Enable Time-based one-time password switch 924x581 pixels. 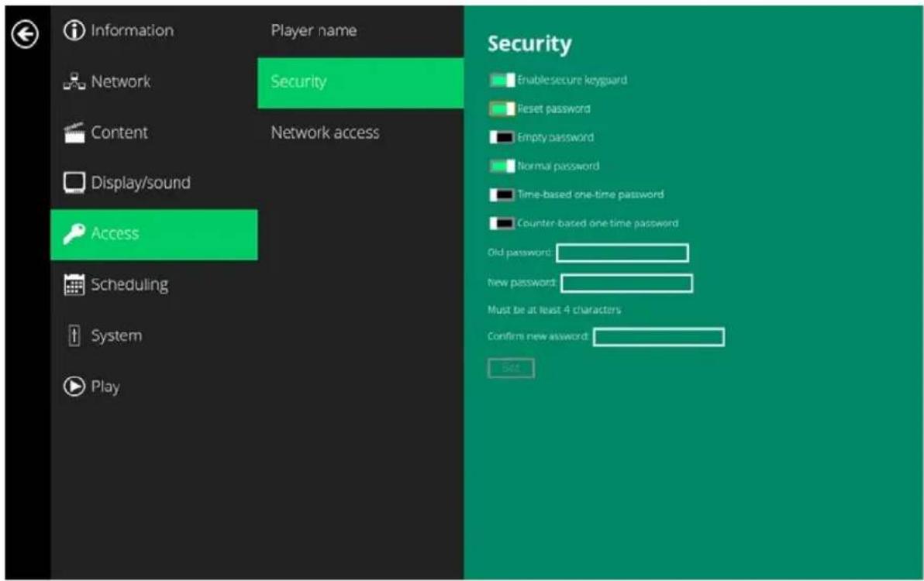pyautogui.click(x=502, y=195)
